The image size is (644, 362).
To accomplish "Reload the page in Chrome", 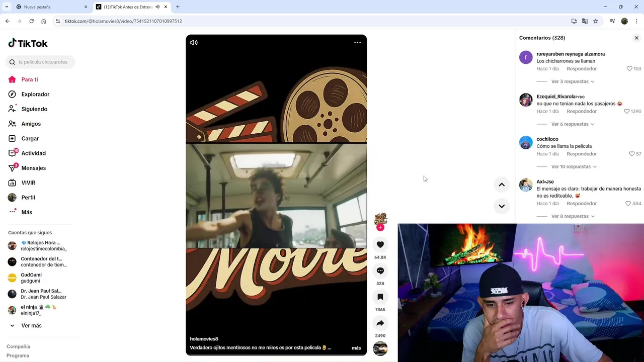I will coord(31,21).
